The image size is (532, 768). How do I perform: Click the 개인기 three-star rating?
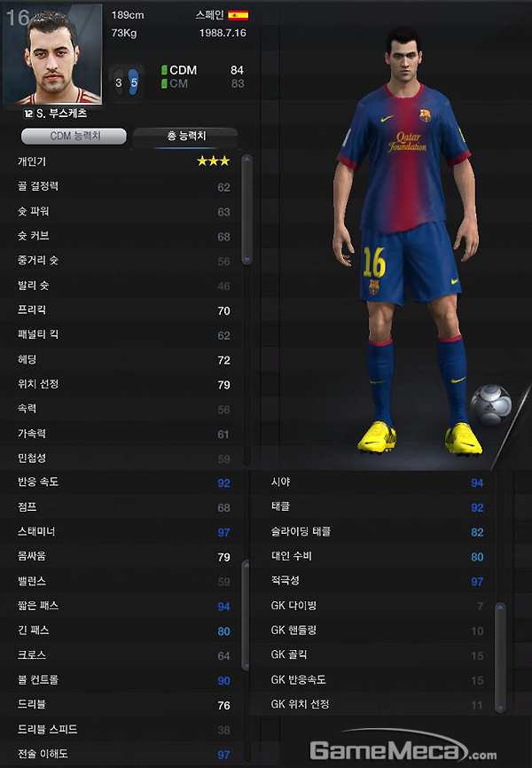[x=213, y=161]
